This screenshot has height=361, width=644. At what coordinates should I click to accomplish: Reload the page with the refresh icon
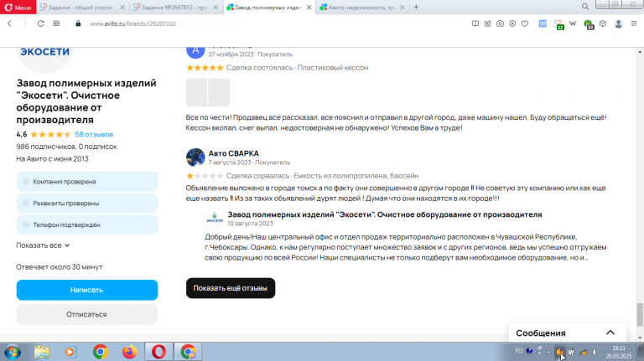pyautogui.click(x=40, y=23)
